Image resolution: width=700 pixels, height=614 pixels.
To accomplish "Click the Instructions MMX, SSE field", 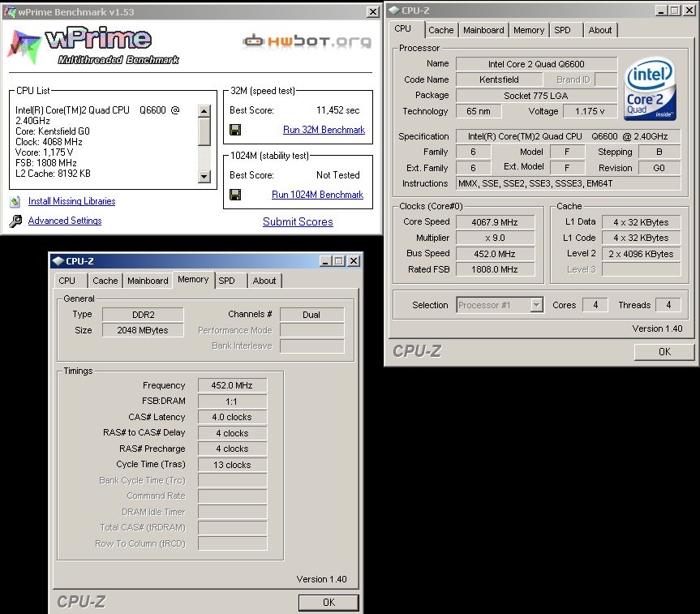I will [x=569, y=183].
